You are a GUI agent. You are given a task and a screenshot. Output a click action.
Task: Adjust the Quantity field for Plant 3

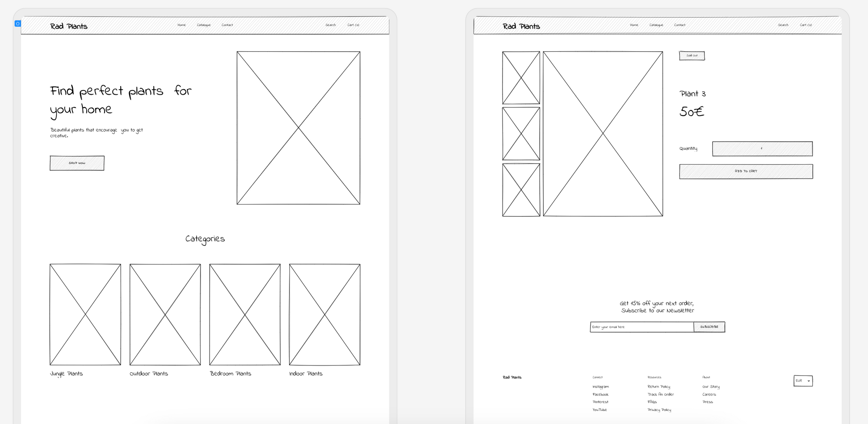pyautogui.click(x=762, y=149)
